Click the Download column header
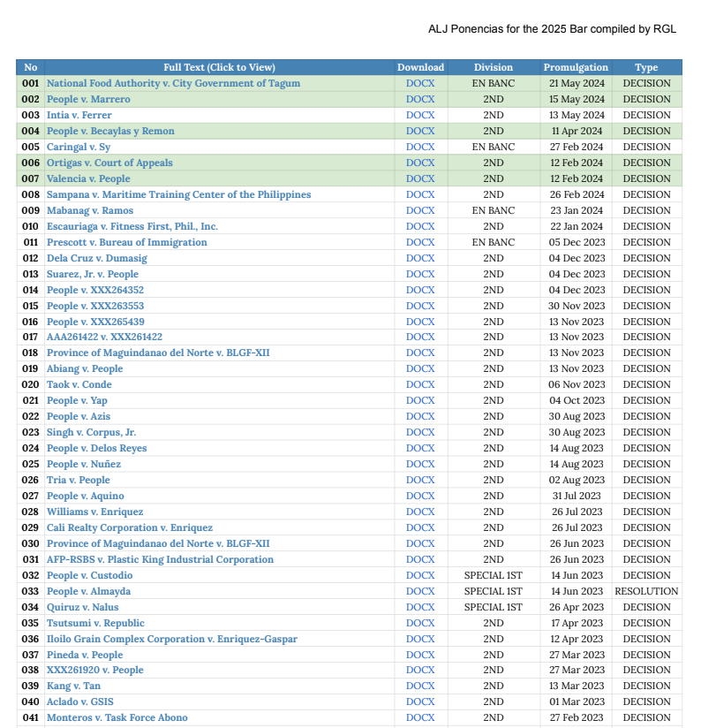This screenshot has width=701, height=728. [x=421, y=67]
